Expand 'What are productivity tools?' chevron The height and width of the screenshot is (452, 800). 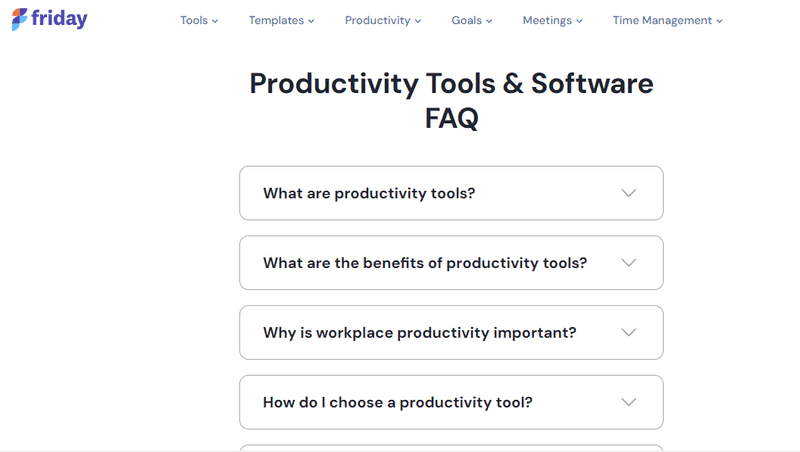[x=629, y=193]
